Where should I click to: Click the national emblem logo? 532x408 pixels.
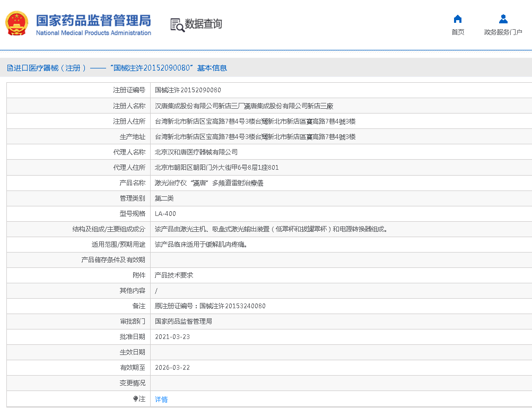click(17, 24)
